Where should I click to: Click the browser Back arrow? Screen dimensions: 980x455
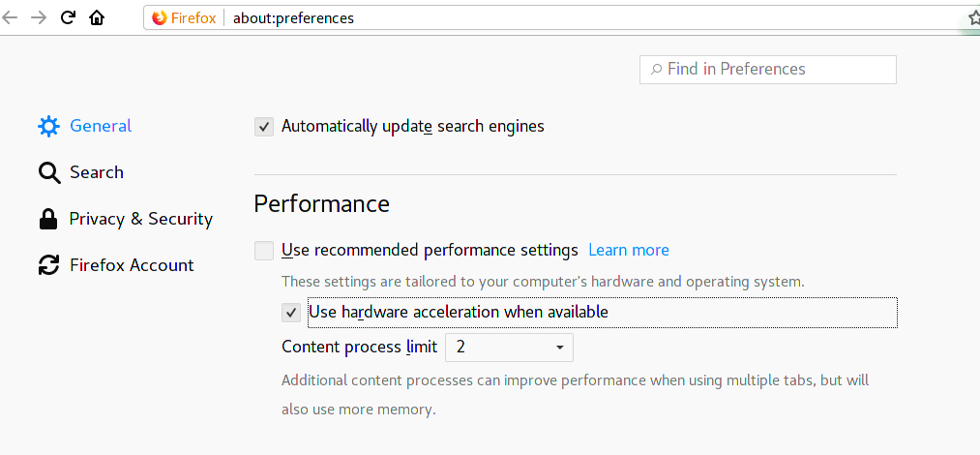9,17
